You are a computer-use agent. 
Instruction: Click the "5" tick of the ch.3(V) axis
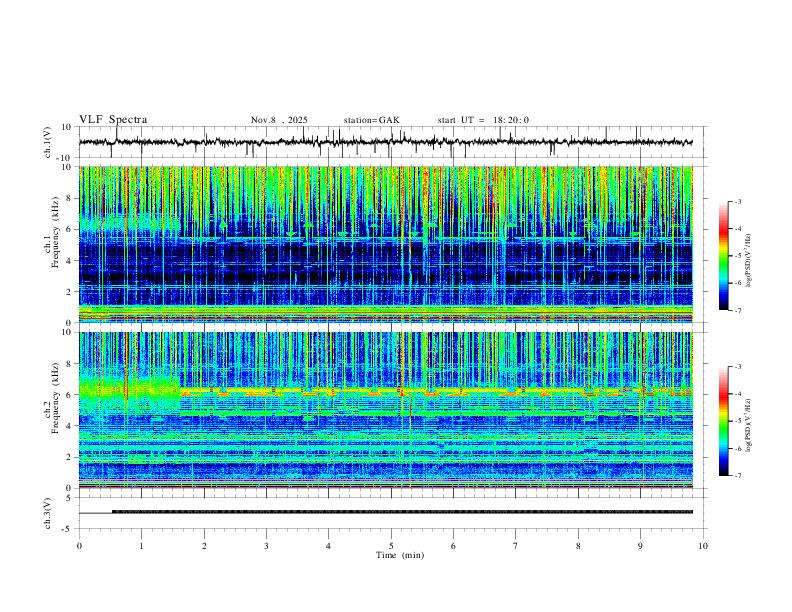[x=70, y=498]
